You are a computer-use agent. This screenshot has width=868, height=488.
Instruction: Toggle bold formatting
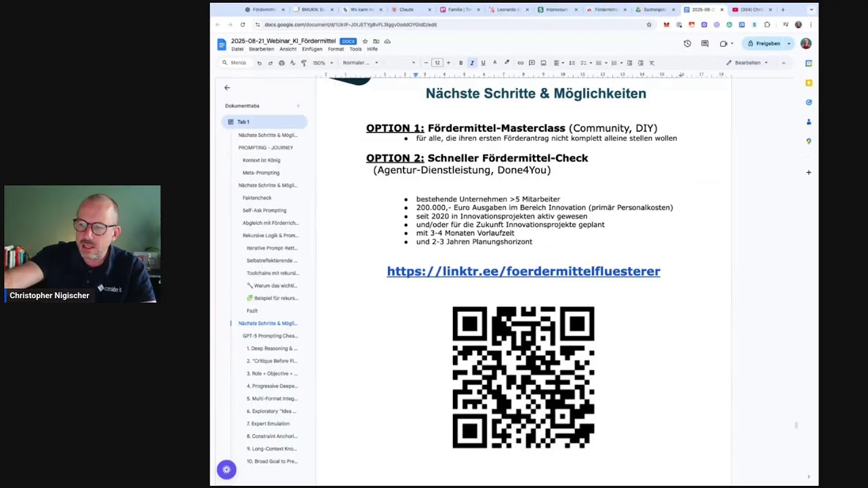point(460,63)
